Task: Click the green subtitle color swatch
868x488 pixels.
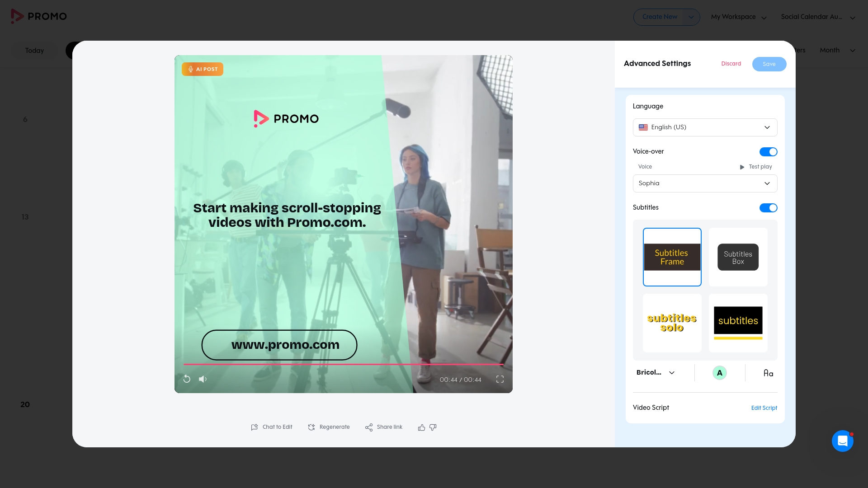Action: pos(720,373)
